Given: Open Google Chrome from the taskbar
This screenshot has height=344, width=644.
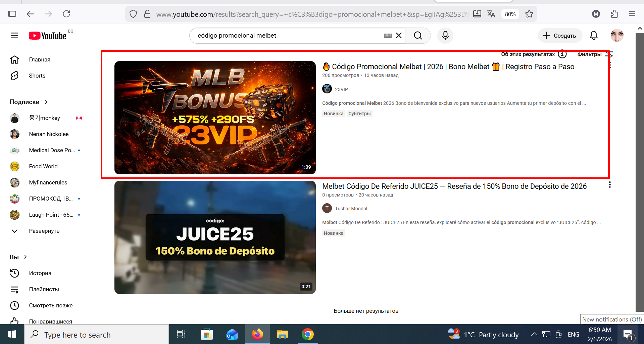Looking at the screenshot, I should pyautogui.click(x=307, y=334).
